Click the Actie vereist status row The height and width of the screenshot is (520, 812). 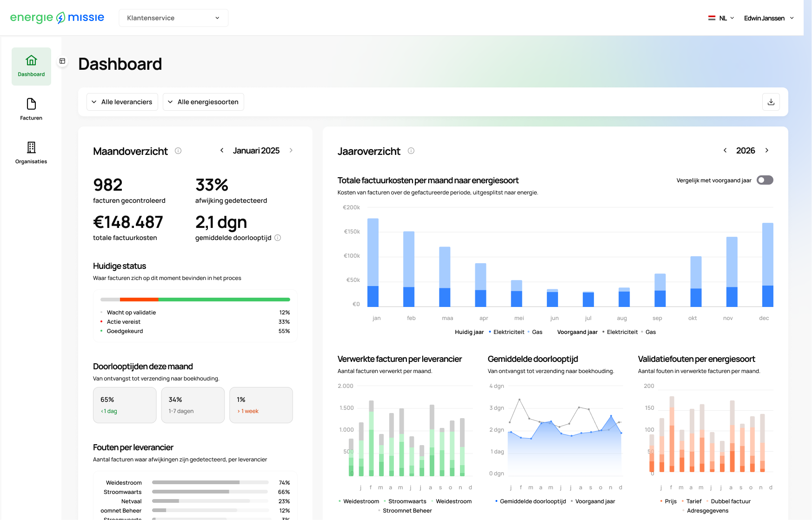(195, 322)
